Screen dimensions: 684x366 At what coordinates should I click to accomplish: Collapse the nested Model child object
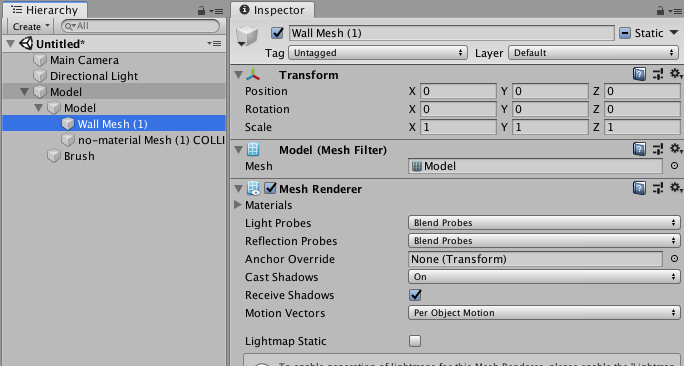[x=38, y=107]
